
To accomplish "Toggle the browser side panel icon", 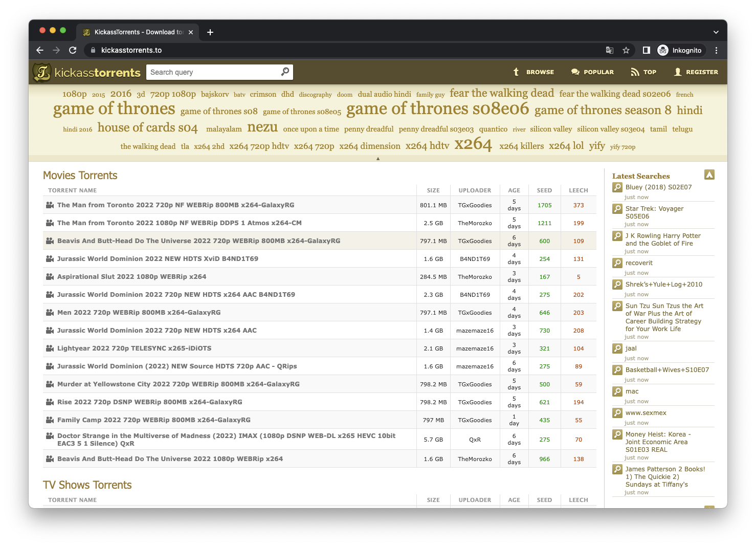I will pyautogui.click(x=647, y=50).
